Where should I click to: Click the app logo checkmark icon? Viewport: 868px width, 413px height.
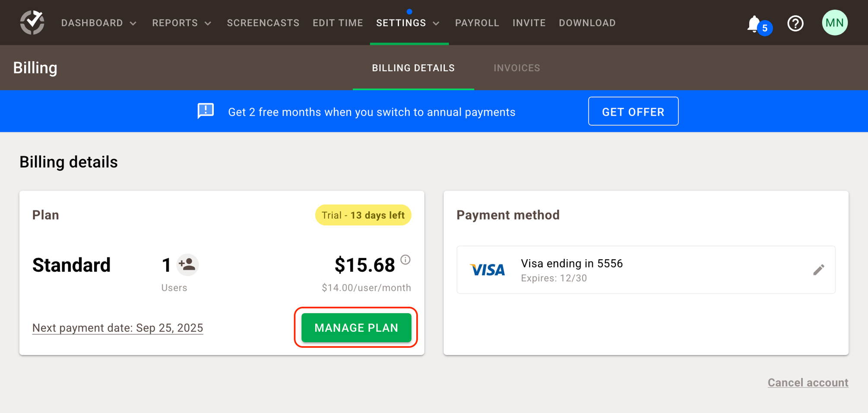click(x=32, y=22)
